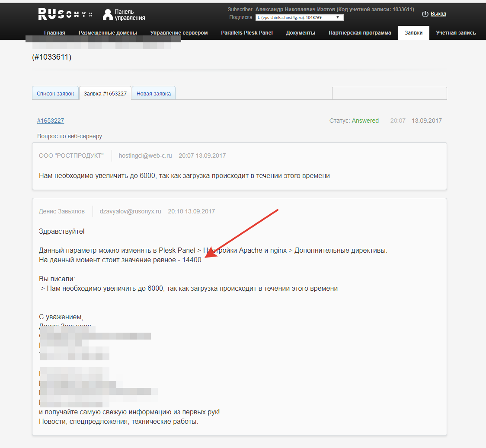Screen dimensions: 486x448
Task: Click the power icon next to Выход
Action: (x=425, y=14)
